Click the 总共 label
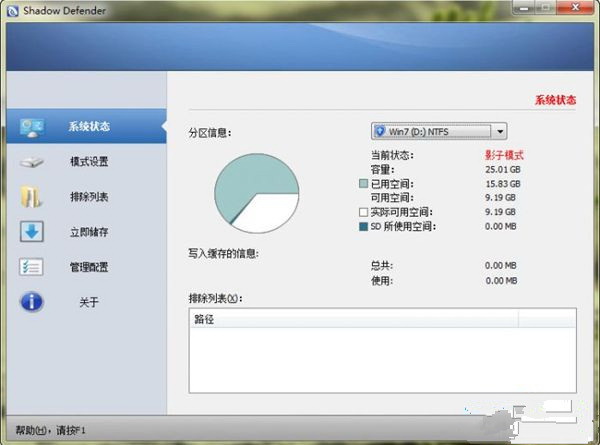The image size is (600, 445). 382,266
